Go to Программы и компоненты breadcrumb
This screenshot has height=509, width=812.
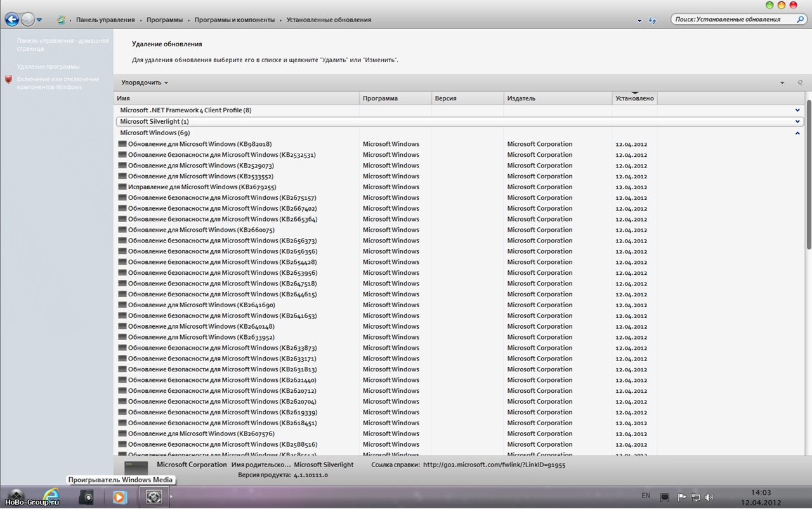(235, 20)
